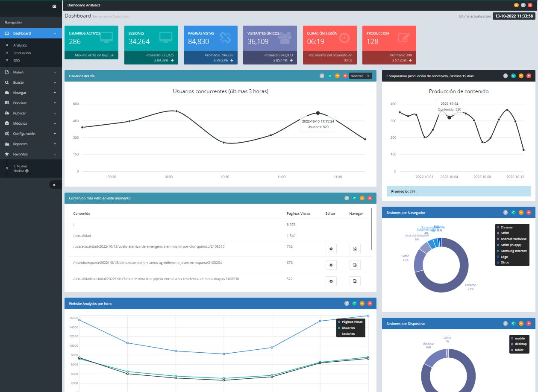Click the content table vertical scrollbar
This screenshot has width=538, height=392.
click(x=371, y=228)
